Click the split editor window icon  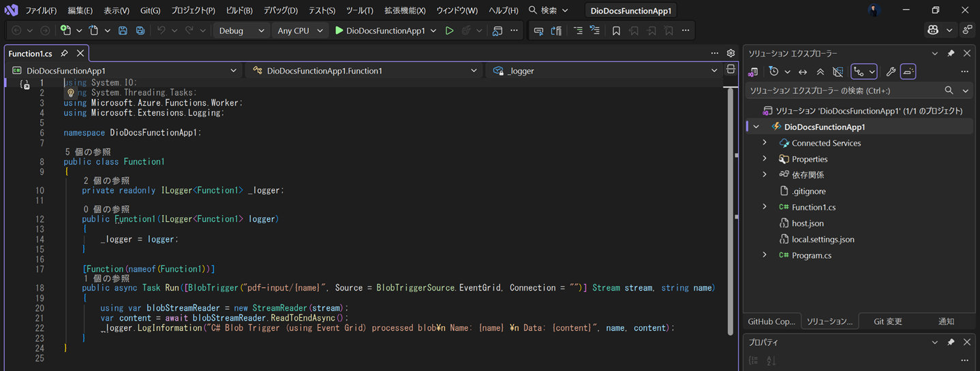(x=731, y=70)
